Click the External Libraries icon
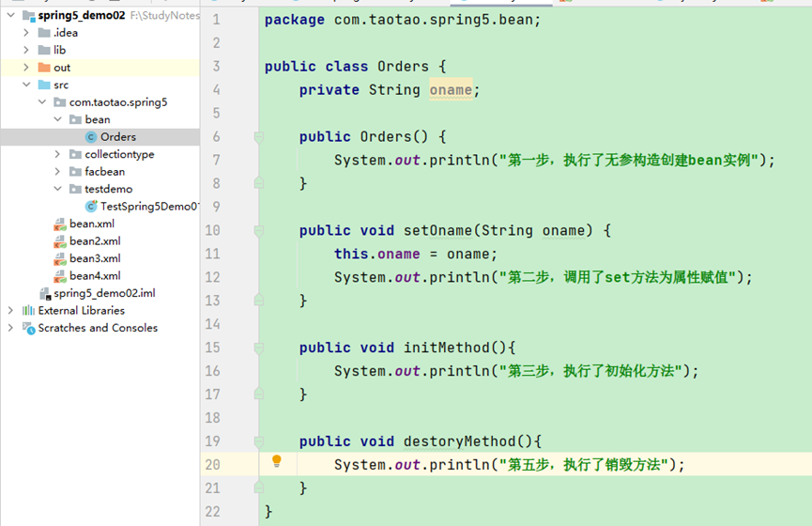 click(x=28, y=311)
